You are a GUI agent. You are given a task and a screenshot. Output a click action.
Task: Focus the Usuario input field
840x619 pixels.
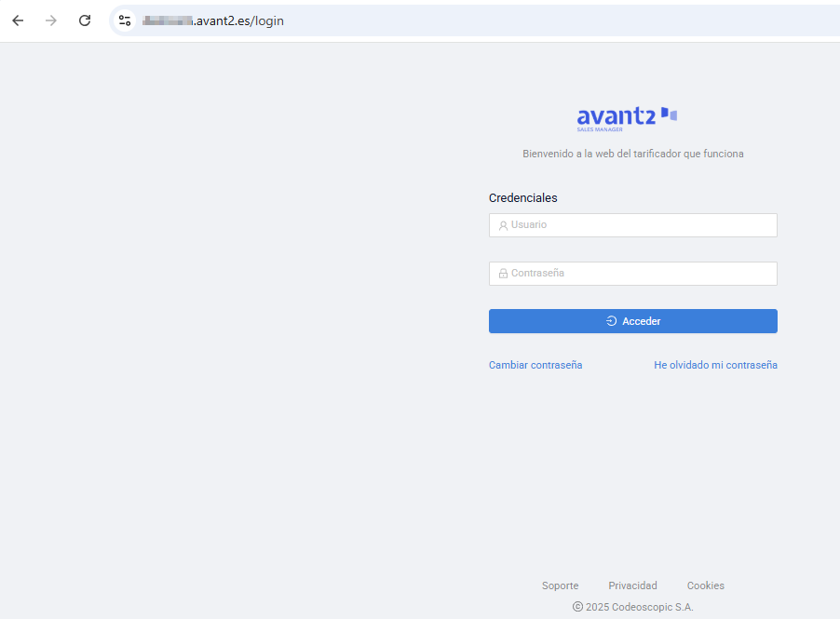click(632, 225)
